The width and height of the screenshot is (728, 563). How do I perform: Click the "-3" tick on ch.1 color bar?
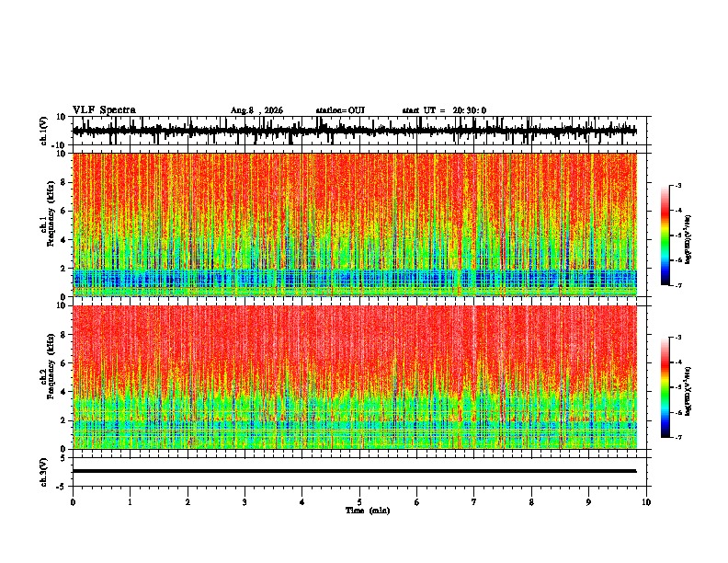(x=678, y=185)
